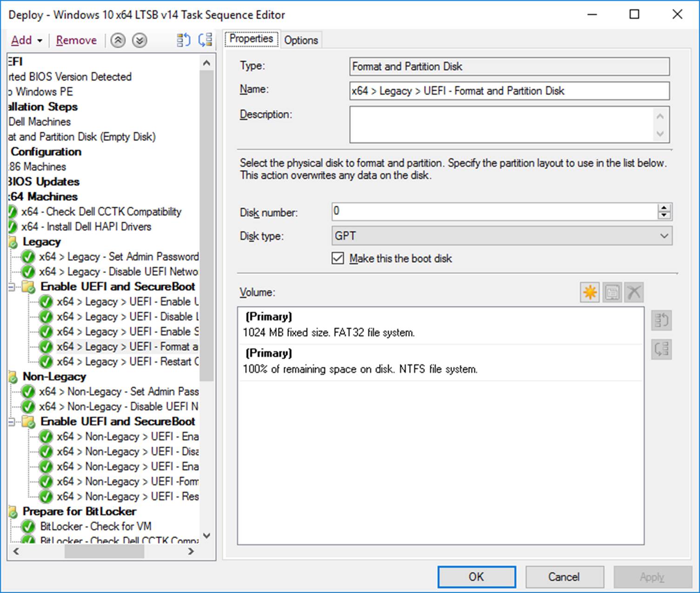Click the tree horizontal scroll right arrow
The width and height of the screenshot is (700, 593).
191,552
